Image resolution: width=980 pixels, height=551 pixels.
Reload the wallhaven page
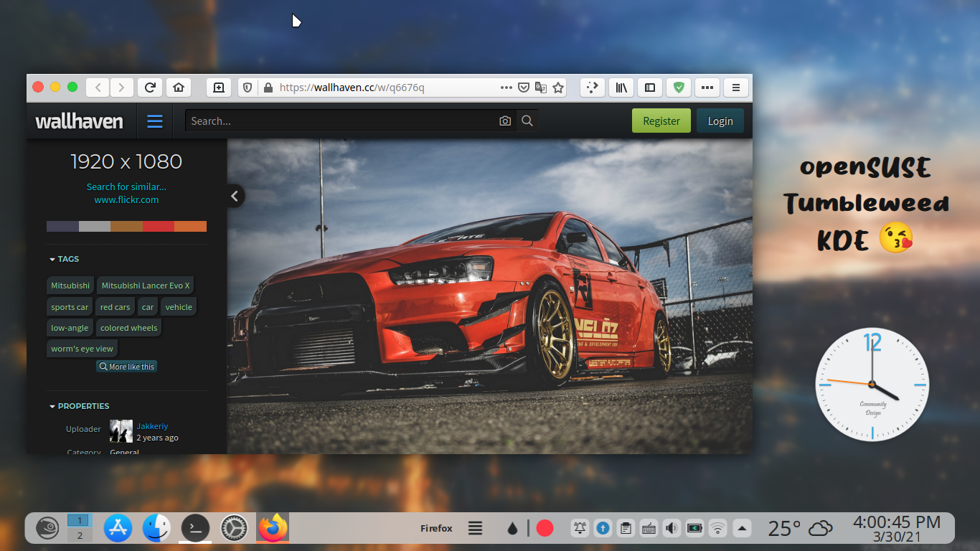pyautogui.click(x=150, y=88)
